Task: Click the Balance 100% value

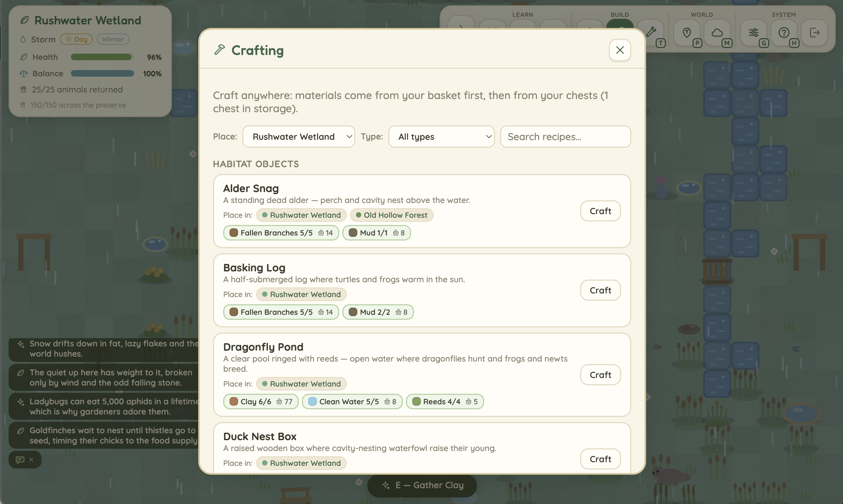Action: pos(152,74)
